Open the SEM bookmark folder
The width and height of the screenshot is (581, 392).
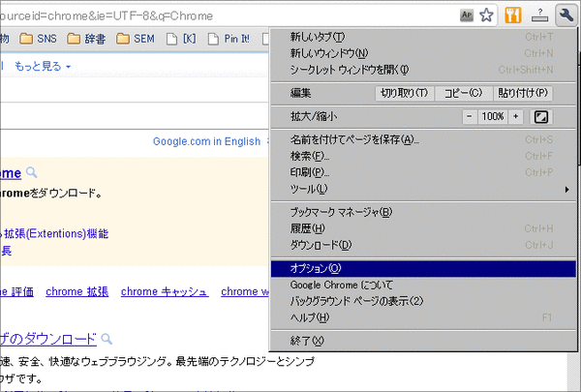136,39
